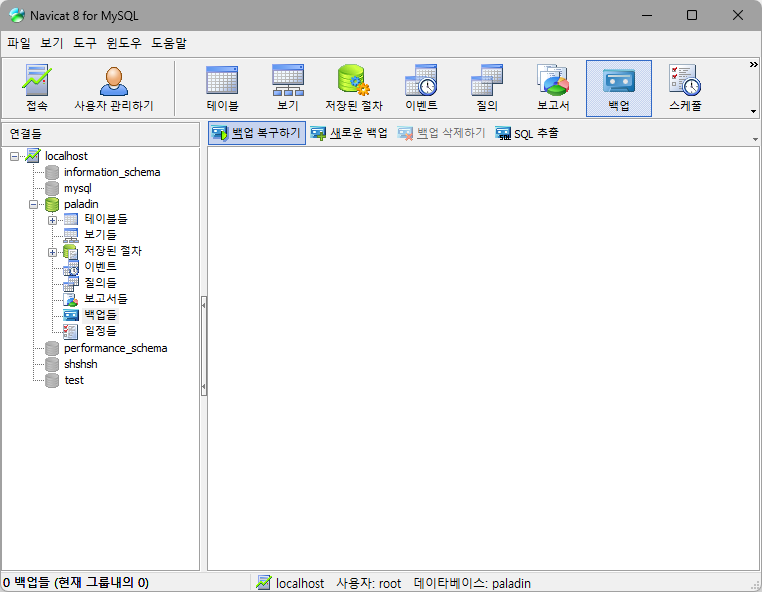Open the 질의 query toolbar icon
Viewport: 762px width, 592px height.
487,88
